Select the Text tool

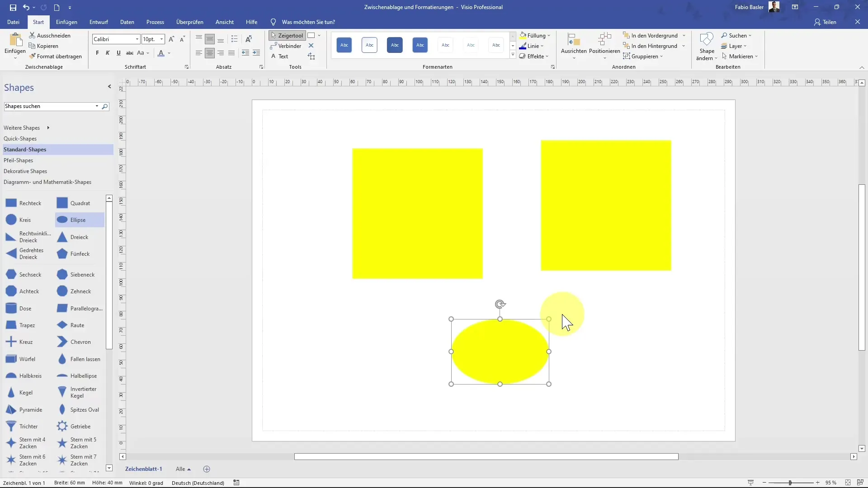click(279, 56)
